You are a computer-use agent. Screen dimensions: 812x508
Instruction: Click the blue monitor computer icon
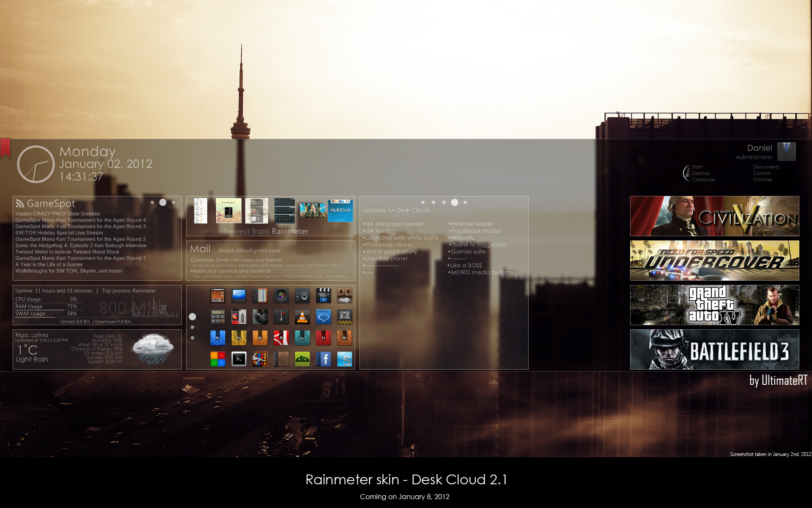239,295
